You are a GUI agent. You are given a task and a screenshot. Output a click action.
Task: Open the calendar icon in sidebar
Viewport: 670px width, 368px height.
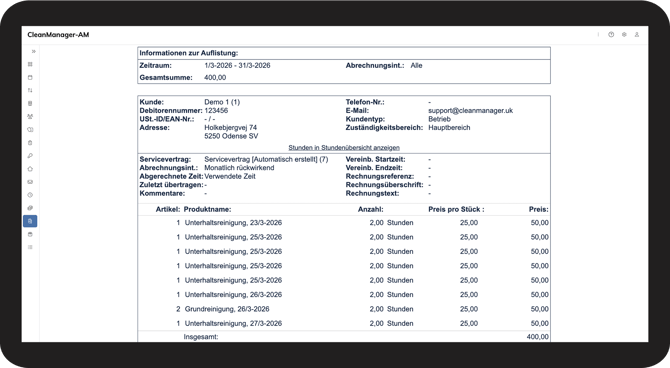click(x=30, y=78)
